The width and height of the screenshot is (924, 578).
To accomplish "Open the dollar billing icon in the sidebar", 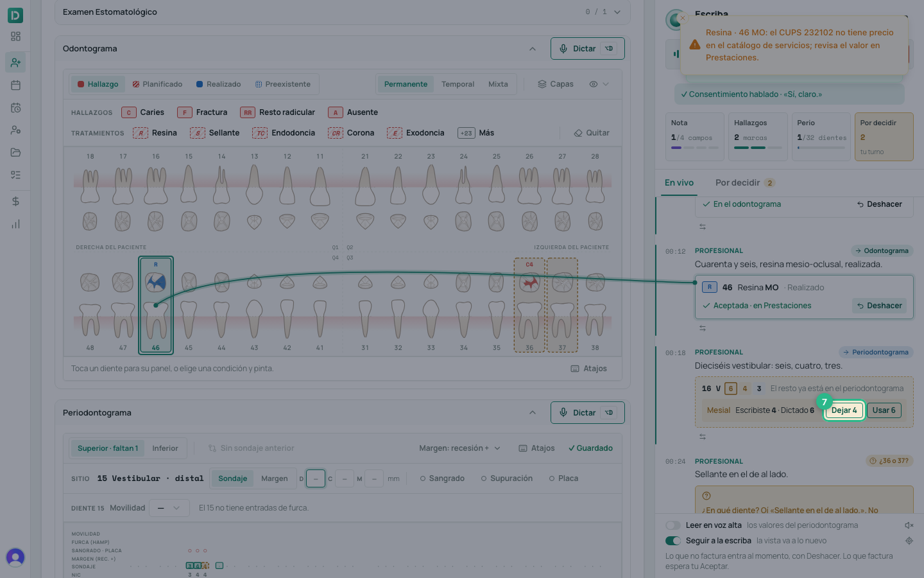I will pyautogui.click(x=15, y=201).
